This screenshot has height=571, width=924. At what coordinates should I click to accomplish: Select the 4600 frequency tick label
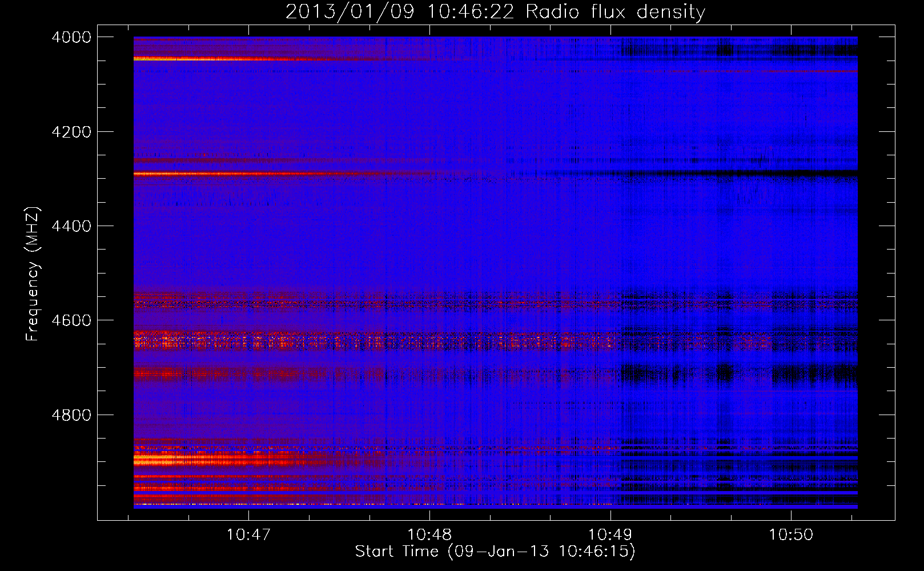pos(71,320)
